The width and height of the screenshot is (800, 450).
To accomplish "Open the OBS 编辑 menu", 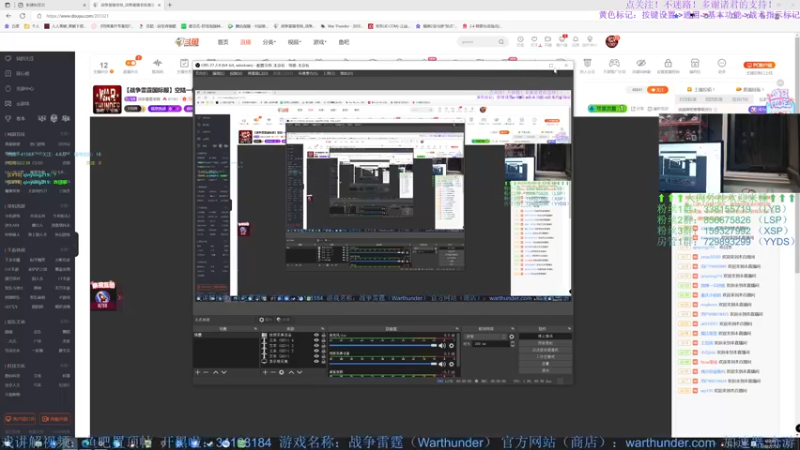I will [218, 73].
